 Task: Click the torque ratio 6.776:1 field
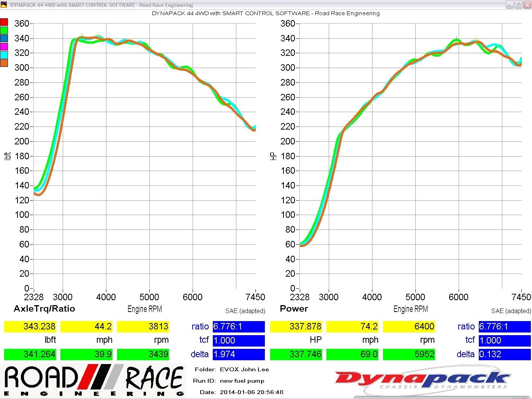pos(238,326)
